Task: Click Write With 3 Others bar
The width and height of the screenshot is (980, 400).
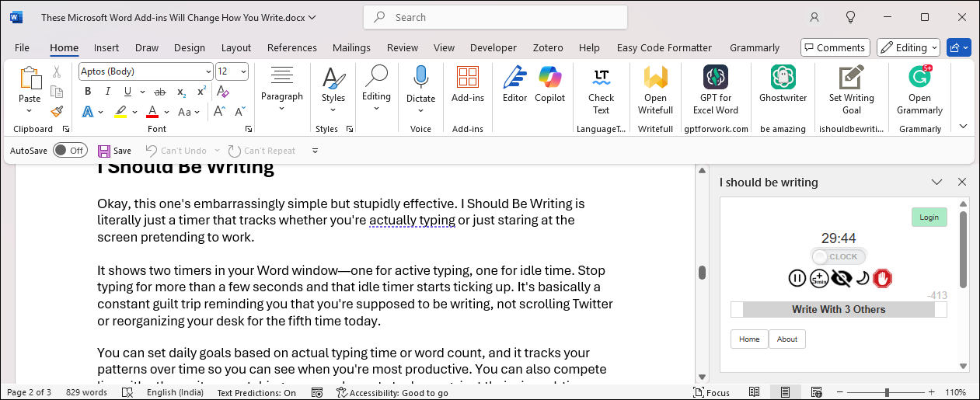Action: point(839,309)
